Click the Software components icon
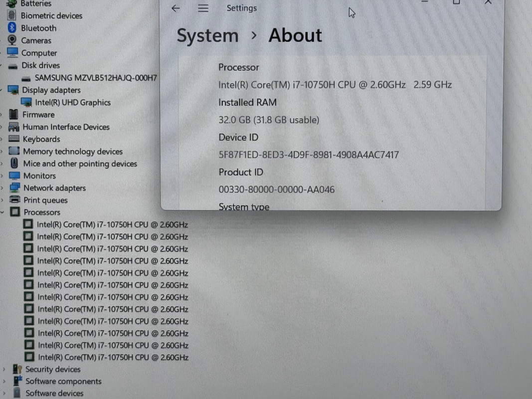The image size is (532, 399). tap(17, 381)
